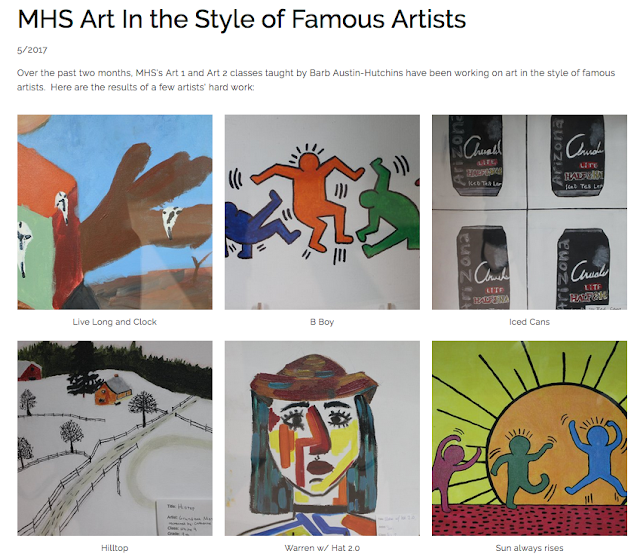This screenshot has height=560, width=640.
Task: Click the top-left Arizona can drawing
Action: [476, 156]
